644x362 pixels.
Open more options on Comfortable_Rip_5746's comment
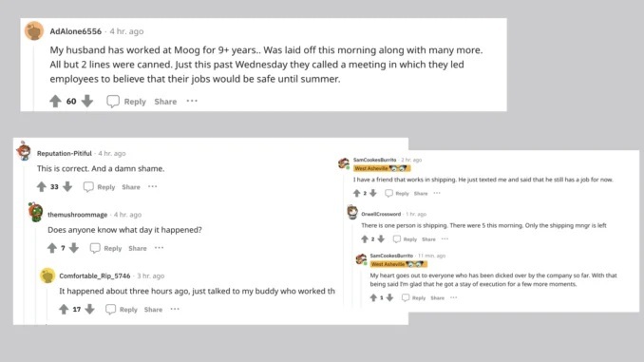(x=175, y=309)
